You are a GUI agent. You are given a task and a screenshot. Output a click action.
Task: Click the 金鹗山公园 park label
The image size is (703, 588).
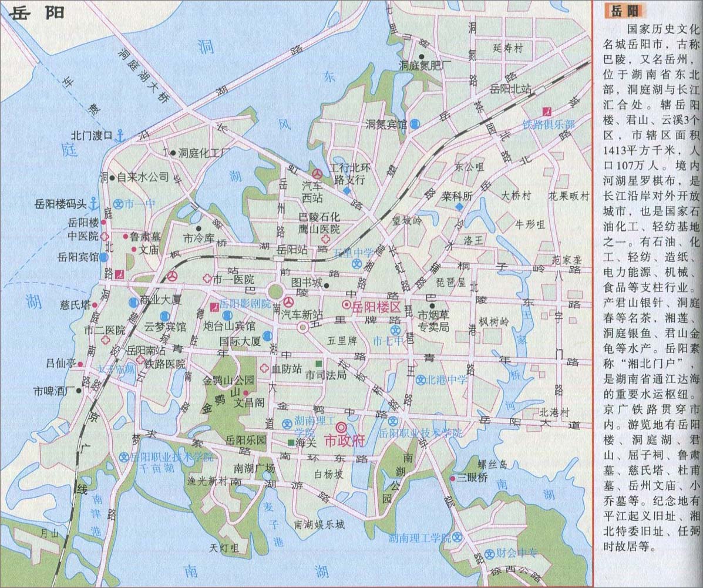(228, 380)
